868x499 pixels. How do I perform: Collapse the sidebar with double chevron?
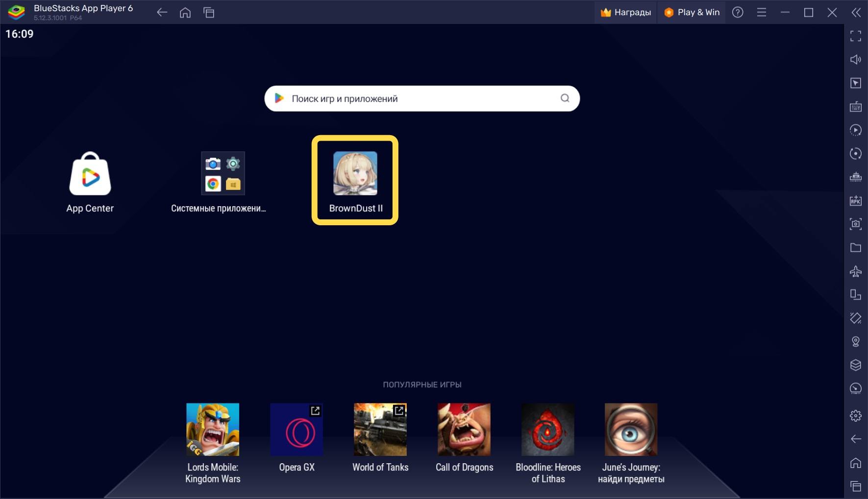point(856,12)
